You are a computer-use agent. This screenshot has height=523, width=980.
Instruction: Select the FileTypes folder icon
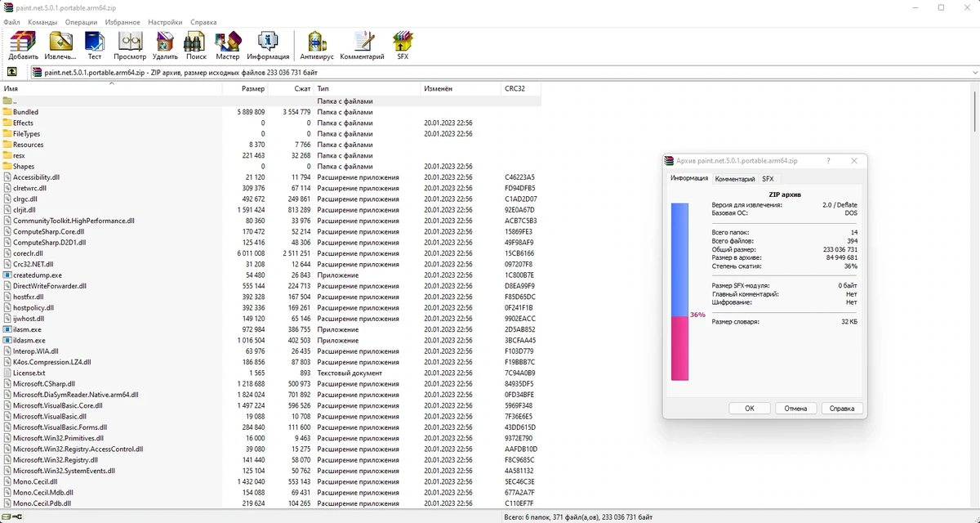pos(7,133)
